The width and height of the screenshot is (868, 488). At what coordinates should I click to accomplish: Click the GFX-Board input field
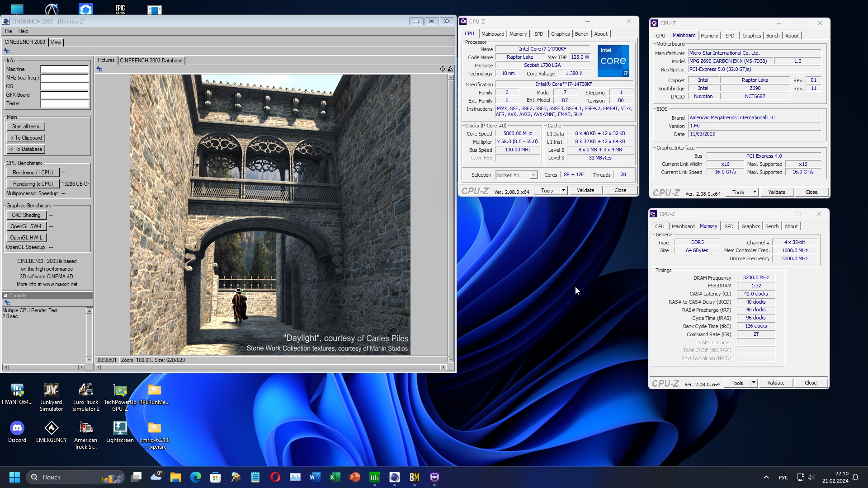tap(64, 95)
